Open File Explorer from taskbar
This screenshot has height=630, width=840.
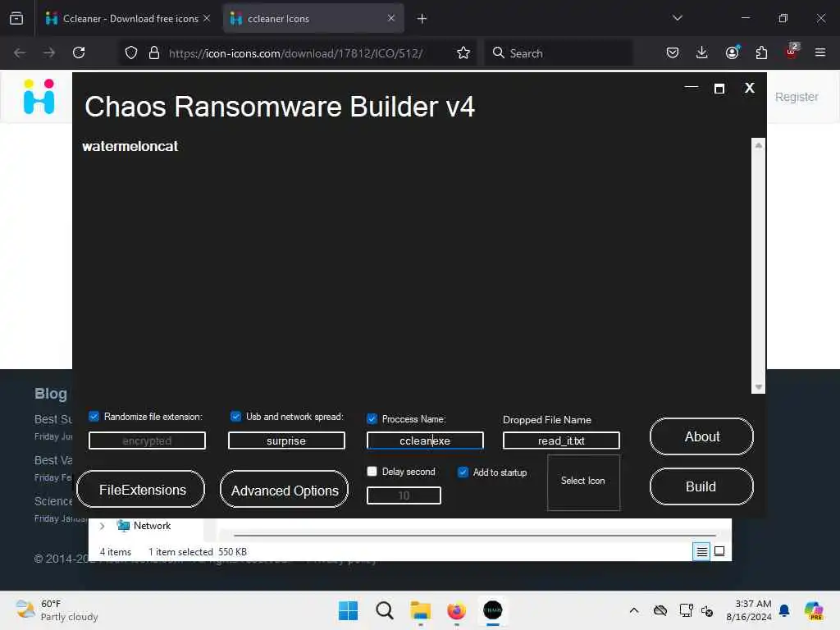[421, 610]
